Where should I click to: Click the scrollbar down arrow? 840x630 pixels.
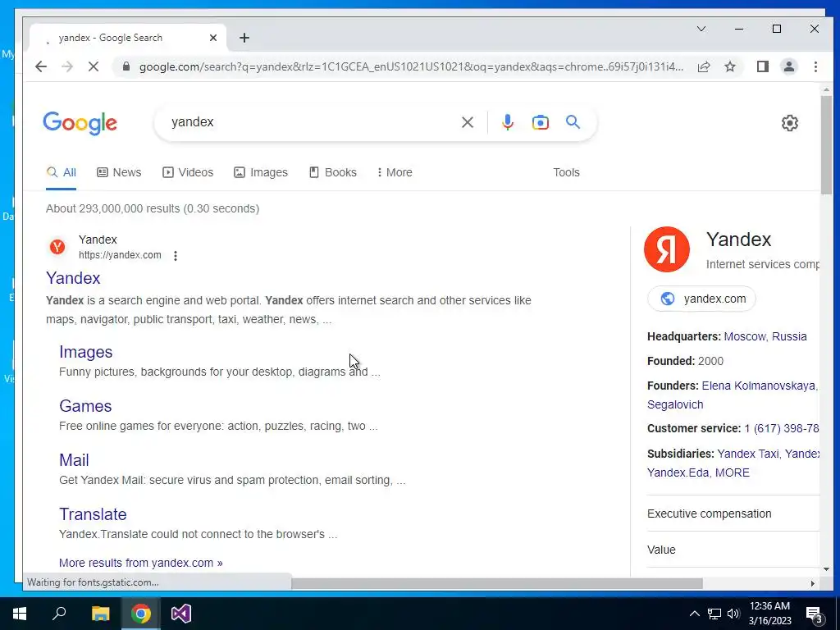coord(825,569)
